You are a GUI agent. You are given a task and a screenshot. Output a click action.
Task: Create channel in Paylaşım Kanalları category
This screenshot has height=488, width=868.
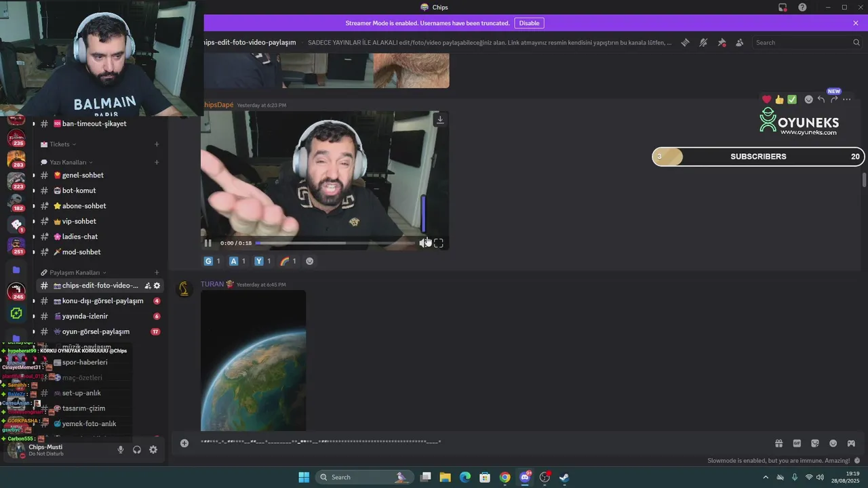coord(157,272)
